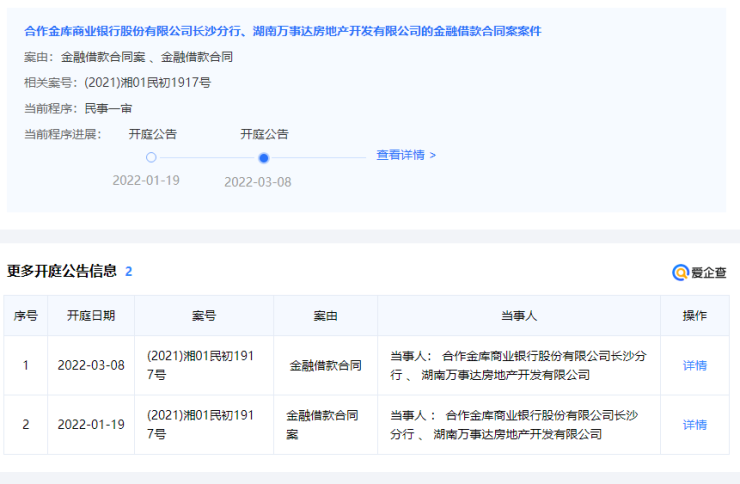Click the 当前程序: 民事一审 text
This screenshot has width=740, height=484.
coord(78,108)
